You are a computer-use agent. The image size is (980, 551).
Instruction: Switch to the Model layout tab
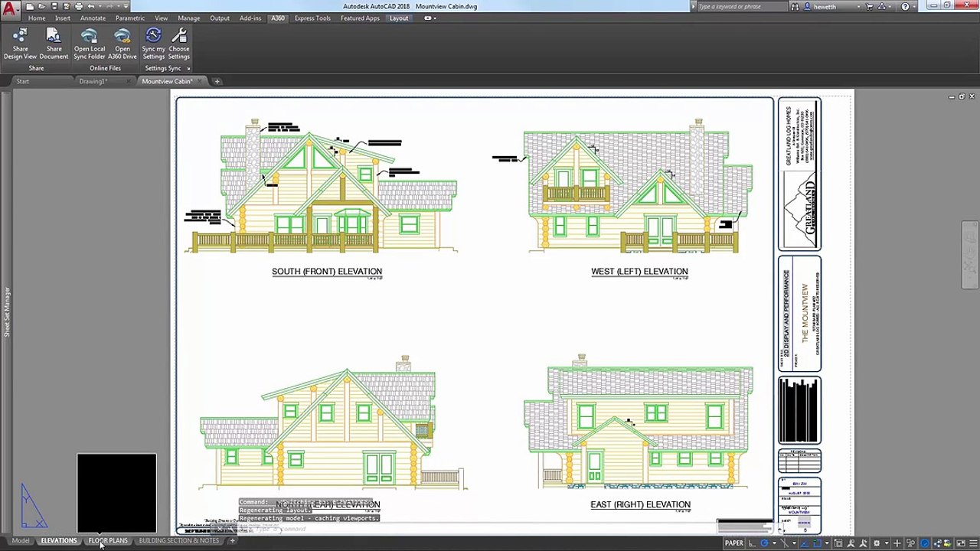click(21, 541)
